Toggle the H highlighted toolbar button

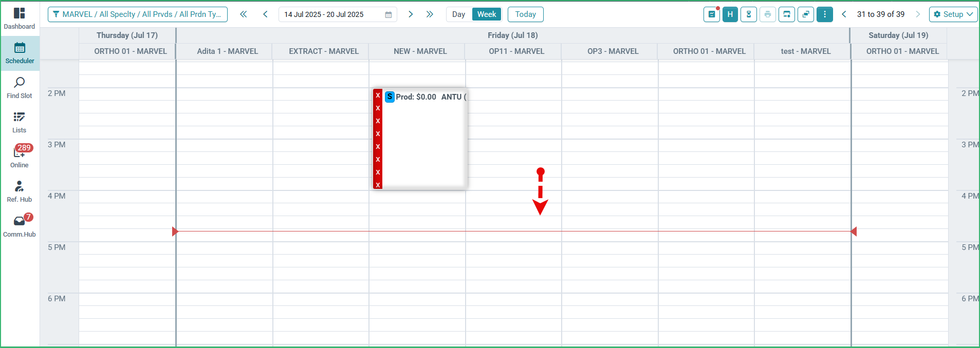pos(730,14)
